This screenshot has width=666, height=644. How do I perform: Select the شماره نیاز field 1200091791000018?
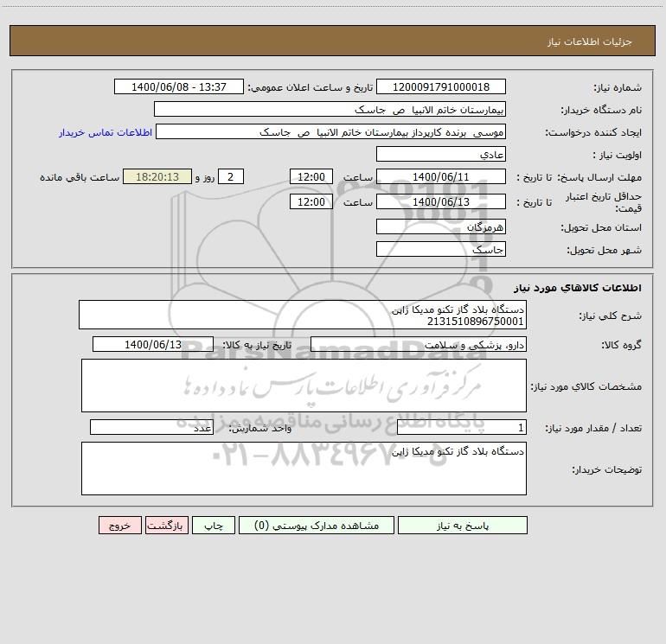click(x=441, y=86)
